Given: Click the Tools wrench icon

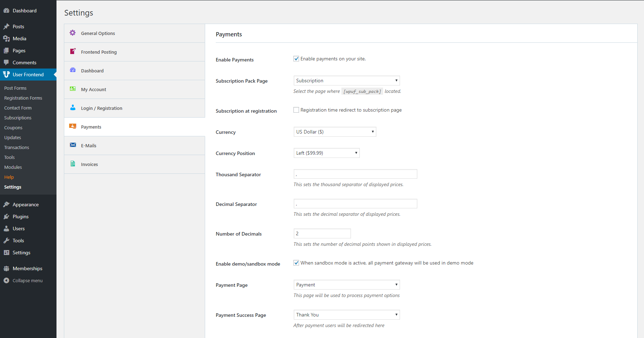Looking at the screenshot, I should pyautogui.click(x=6, y=241).
